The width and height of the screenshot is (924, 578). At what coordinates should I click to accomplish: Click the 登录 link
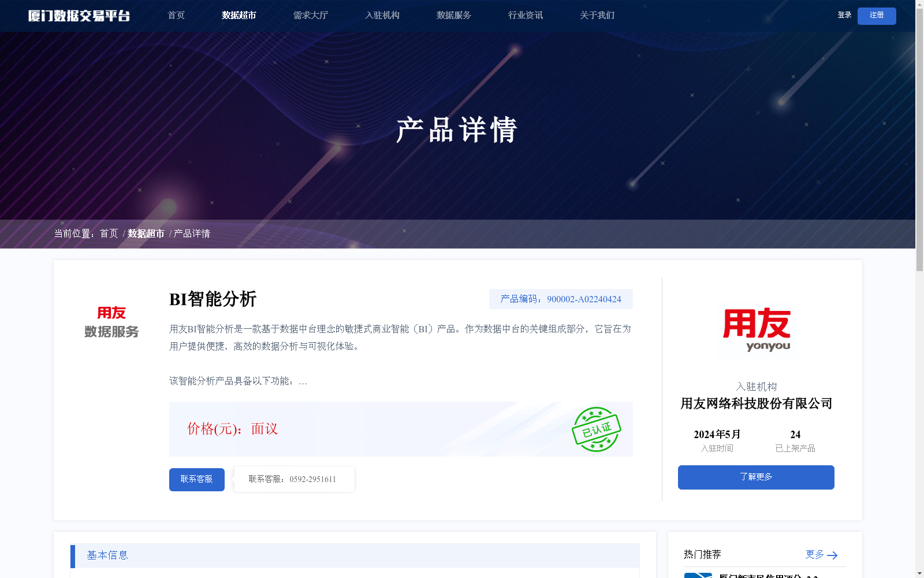point(844,15)
